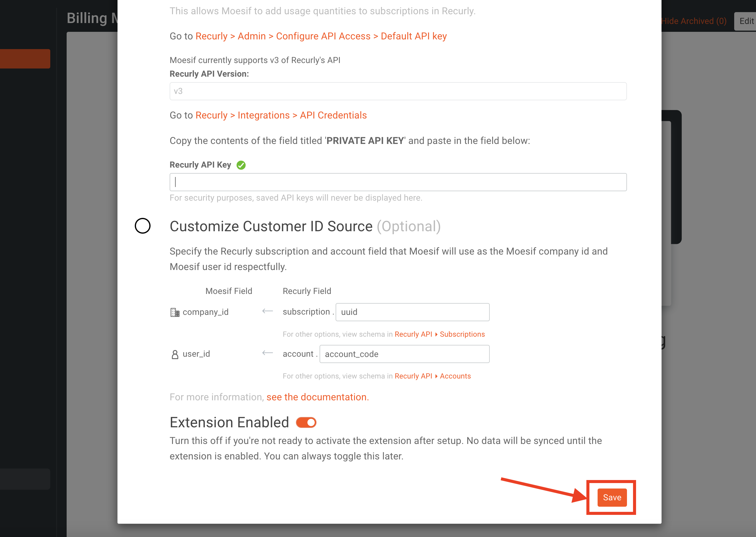Focus the Recurly API Key input field
The width and height of the screenshot is (756, 537).
(398, 182)
